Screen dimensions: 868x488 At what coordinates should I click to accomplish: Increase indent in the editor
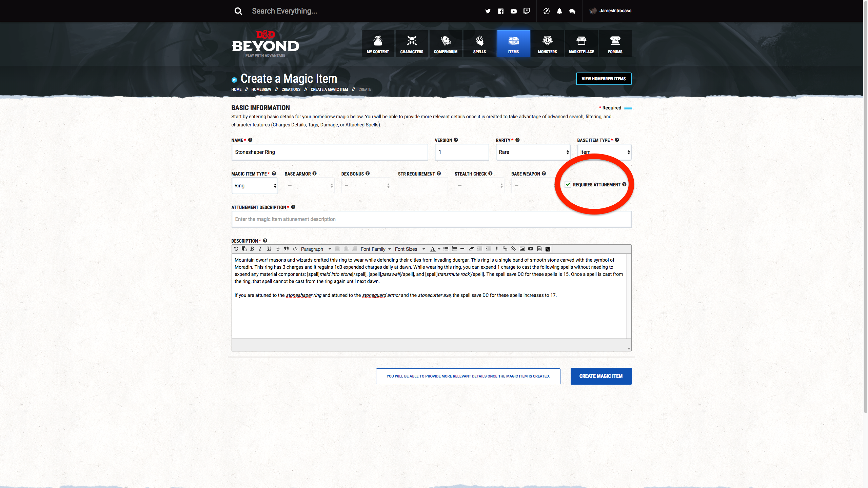488,249
